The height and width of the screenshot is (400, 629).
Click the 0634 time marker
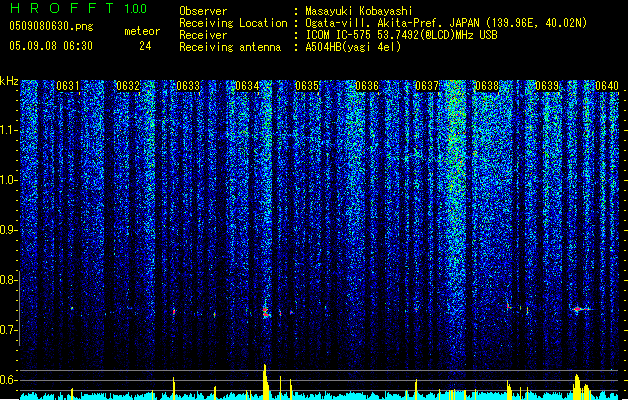248,86
